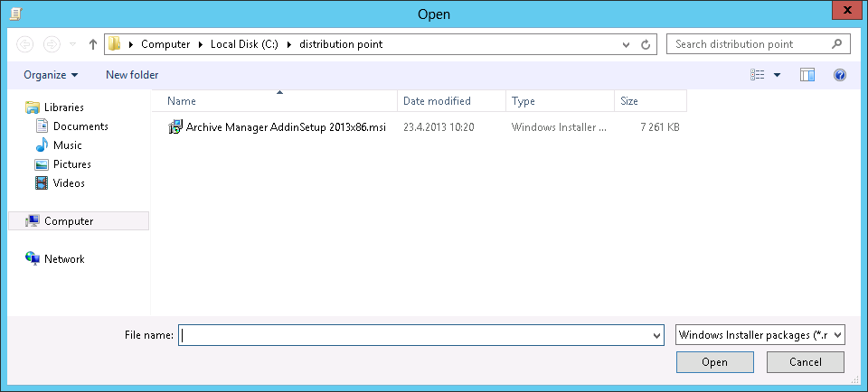The image size is (868, 392).
Task: Change your view icon button
Action: tap(758, 75)
